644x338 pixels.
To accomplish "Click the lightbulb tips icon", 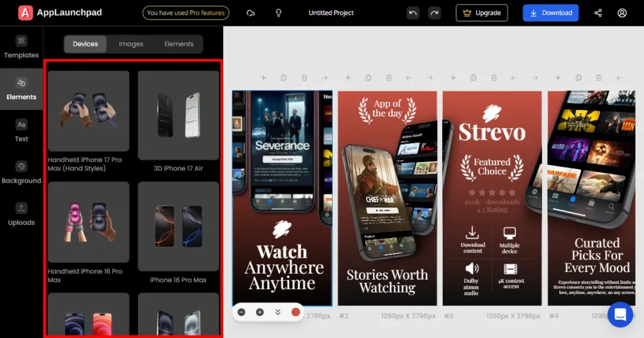I will (x=279, y=13).
